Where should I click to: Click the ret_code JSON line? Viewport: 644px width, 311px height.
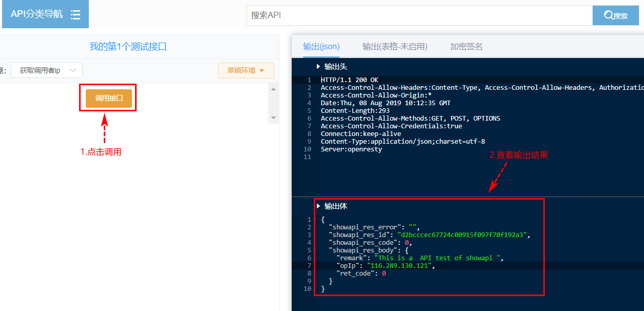361,274
